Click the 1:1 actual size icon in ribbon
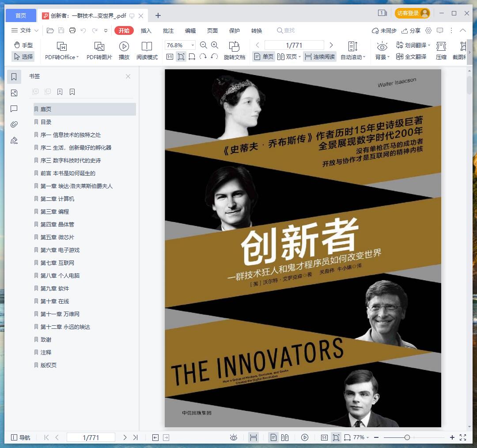The width and height of the screenshot is (477, 448). [170, 56]
